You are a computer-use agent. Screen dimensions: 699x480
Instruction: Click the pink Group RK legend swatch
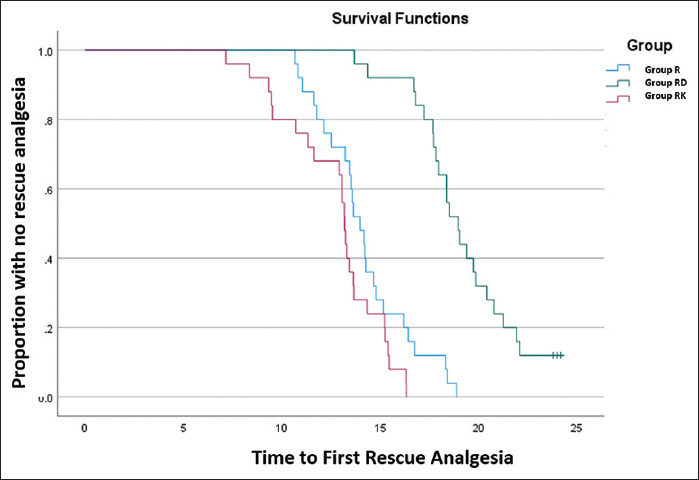point(616,99)
